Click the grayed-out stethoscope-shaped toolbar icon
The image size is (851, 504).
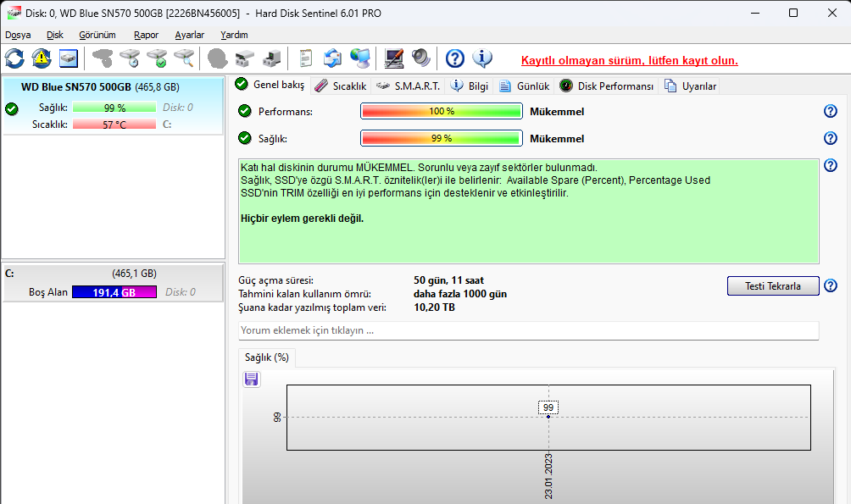(x=102, y=58)
